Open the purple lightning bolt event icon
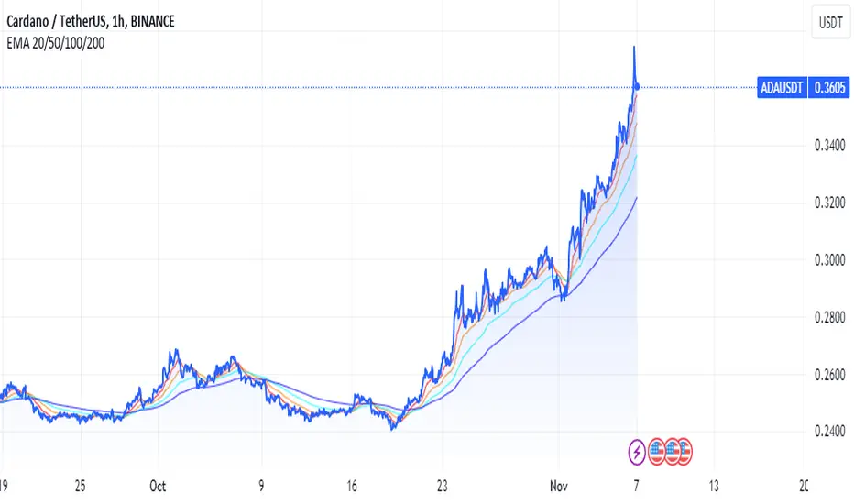The image size is (854, 504). coord(637,452)
